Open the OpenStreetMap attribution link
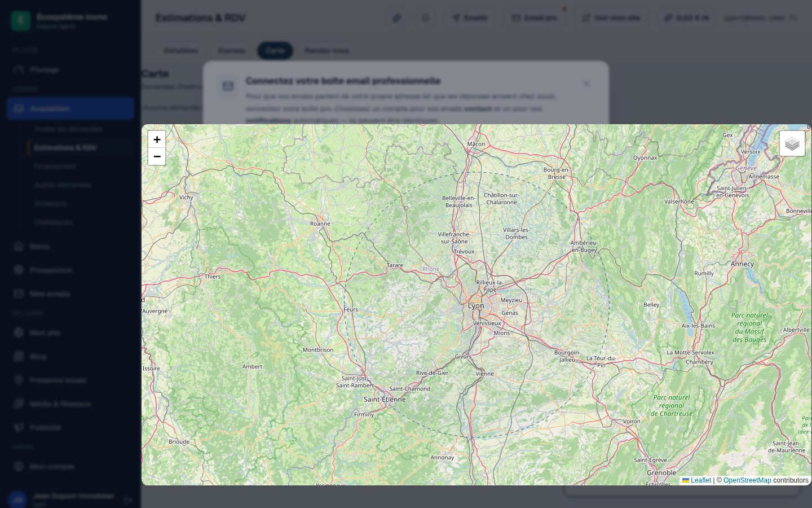812x508 pixels. (x=747, y=480)
